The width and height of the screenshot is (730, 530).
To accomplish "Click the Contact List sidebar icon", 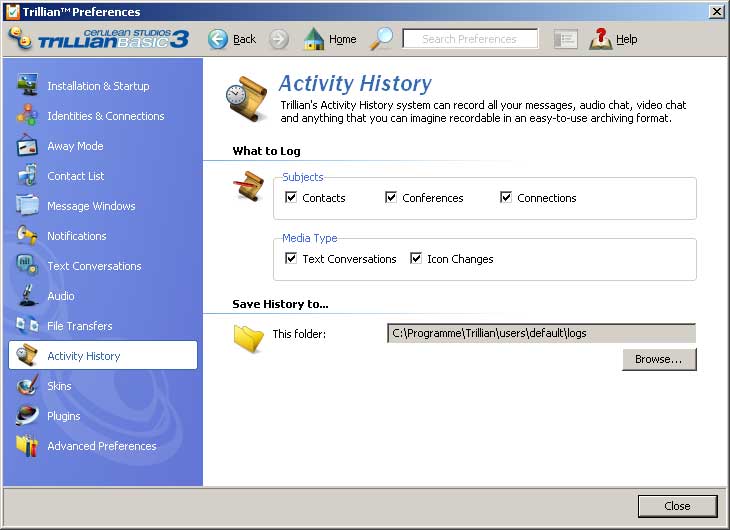I will click(27, 175).
